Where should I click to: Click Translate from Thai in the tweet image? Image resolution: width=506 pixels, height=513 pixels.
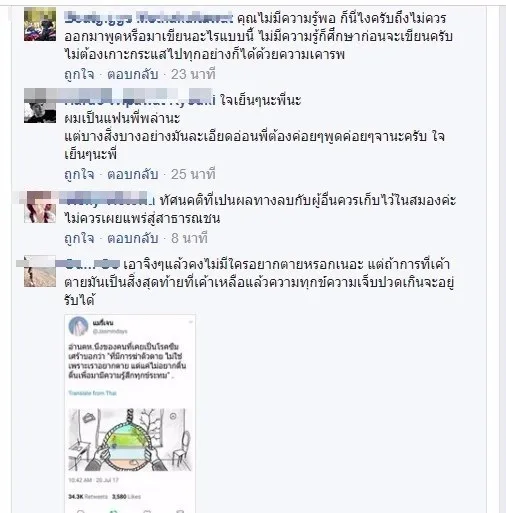pyautogui.click(x=92, y=393)
